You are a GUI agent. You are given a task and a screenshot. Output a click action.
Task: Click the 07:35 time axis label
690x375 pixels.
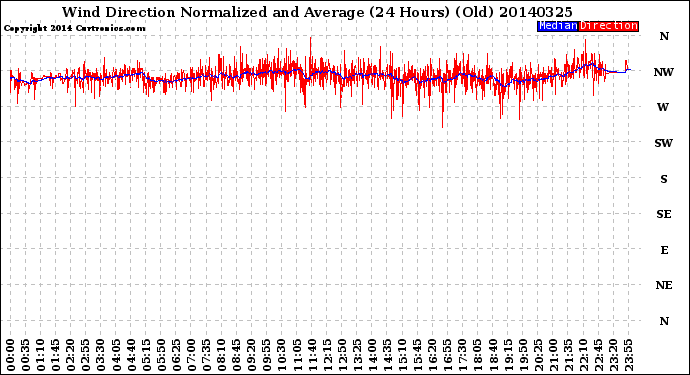(x=206, y=355)
